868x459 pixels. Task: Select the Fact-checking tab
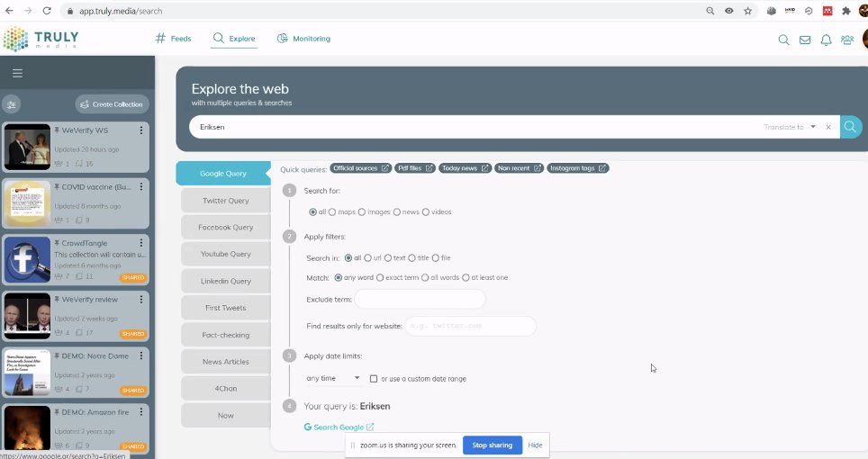[x=225, y=335]
